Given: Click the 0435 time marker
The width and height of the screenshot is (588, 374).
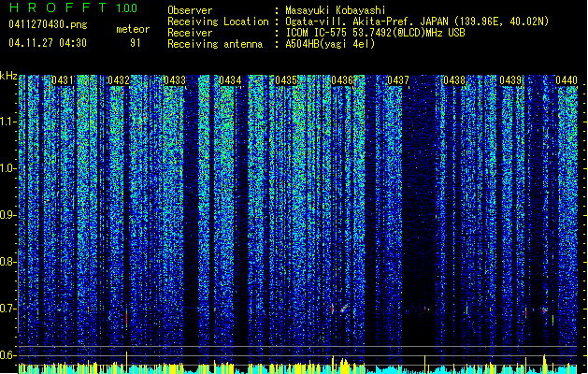Looking at the screenshot, I should pyautogui.click(x=286, y=80).
